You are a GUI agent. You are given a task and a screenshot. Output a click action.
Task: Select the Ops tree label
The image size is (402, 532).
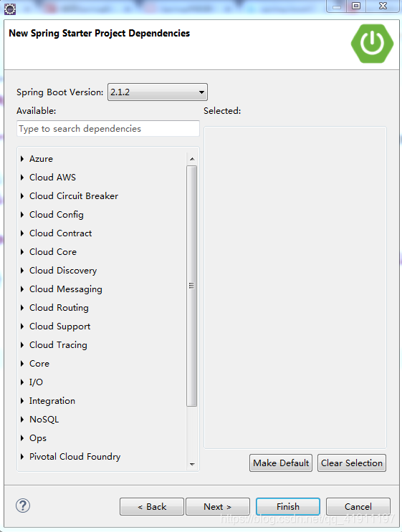[x=38, y=438]
